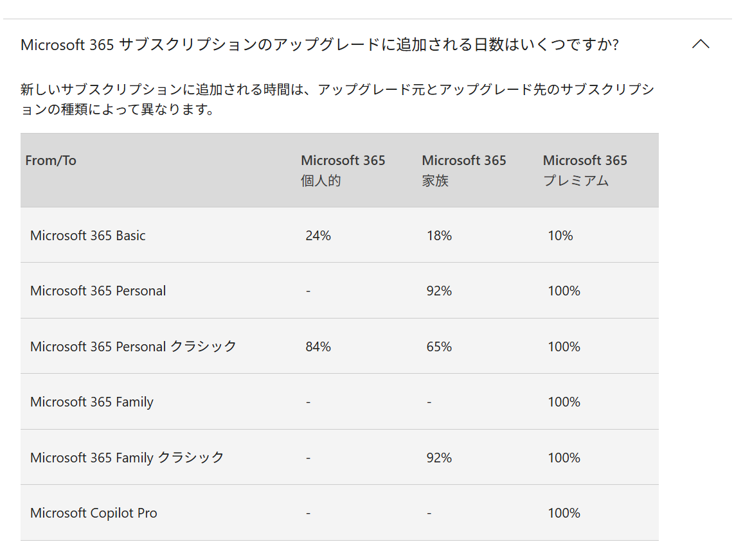Click the intro paragraph about 新しいサブスクリプション

337,99
